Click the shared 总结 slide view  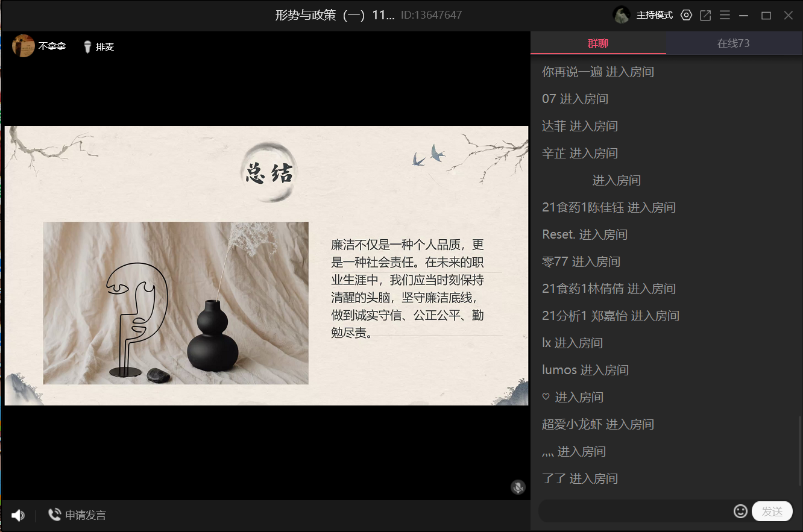[266, 265]
